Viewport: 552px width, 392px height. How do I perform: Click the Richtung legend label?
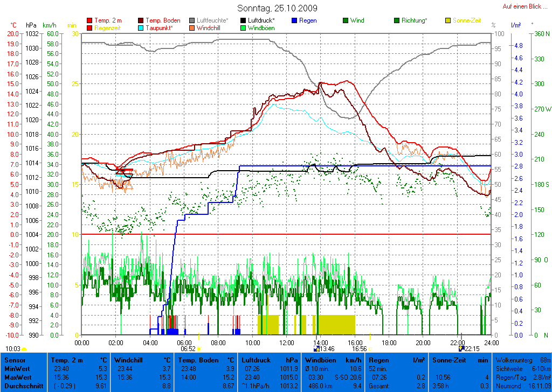(x=414, y=20)
